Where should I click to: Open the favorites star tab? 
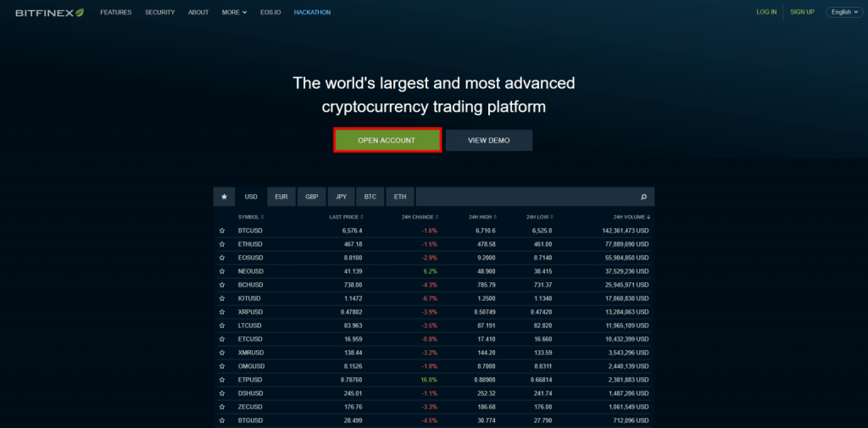tap(224, 197)
